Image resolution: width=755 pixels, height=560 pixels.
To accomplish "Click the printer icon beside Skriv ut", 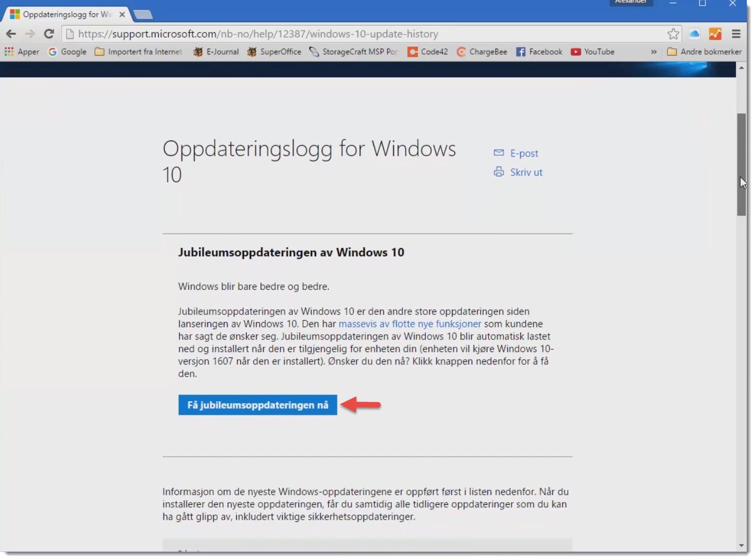I will pos(498,172).
